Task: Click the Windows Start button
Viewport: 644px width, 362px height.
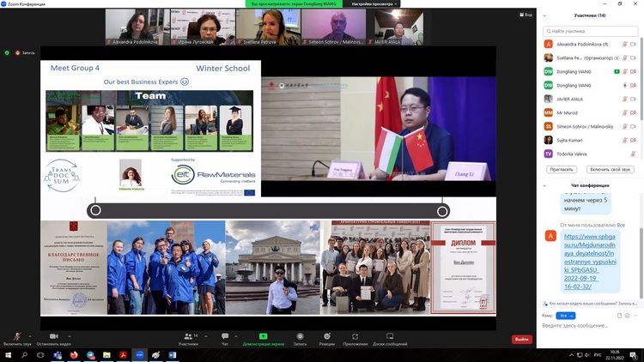Action: coord(8,354)
